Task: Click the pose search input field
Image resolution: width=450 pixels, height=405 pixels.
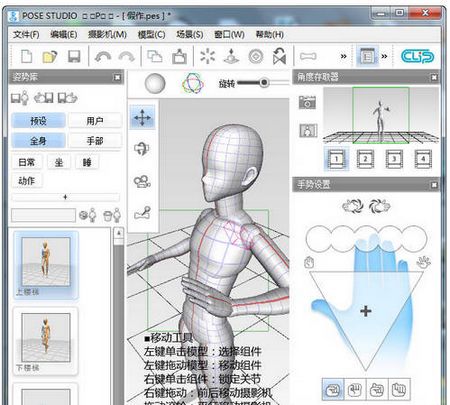Action: (x=43, y=215)
